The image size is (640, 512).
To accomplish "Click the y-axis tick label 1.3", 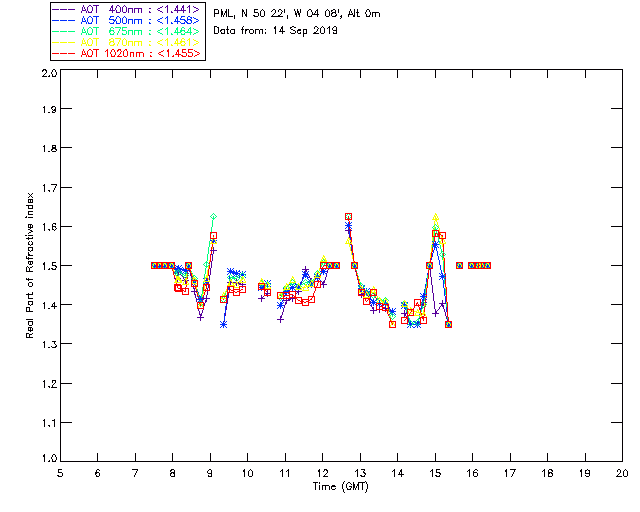I will pyautogui.click(x=49, y=344).
